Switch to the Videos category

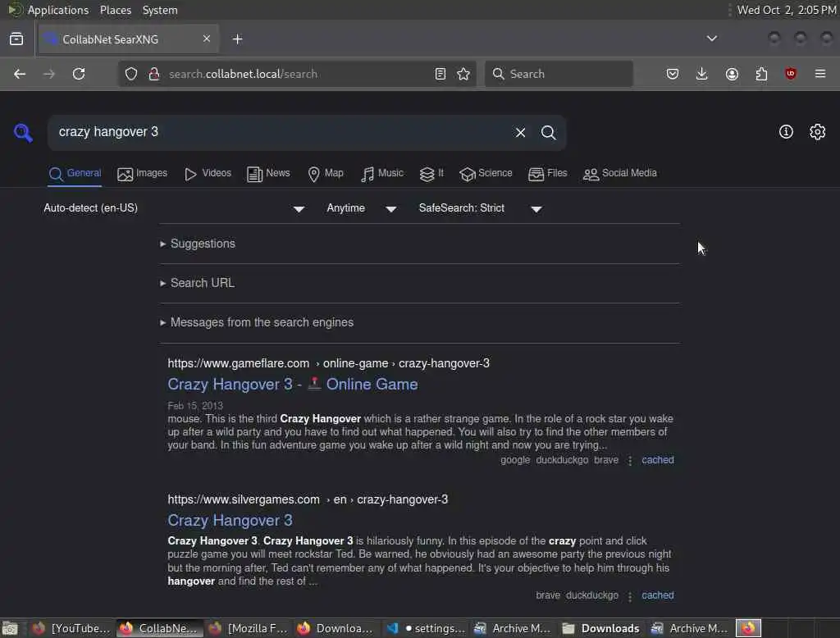coord(208,174)
